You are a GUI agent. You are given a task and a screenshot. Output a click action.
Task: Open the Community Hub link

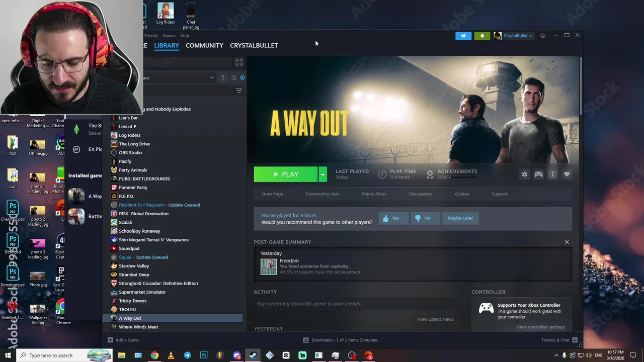point(322,194)
